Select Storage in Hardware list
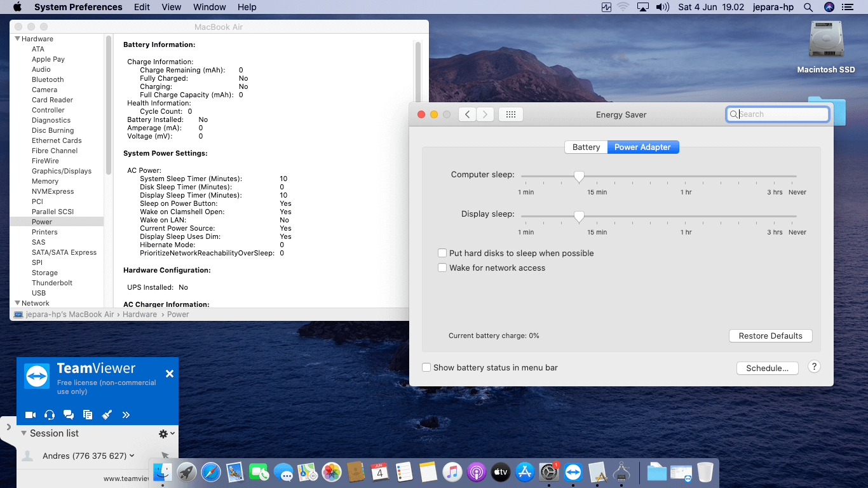 click(44, 273)
